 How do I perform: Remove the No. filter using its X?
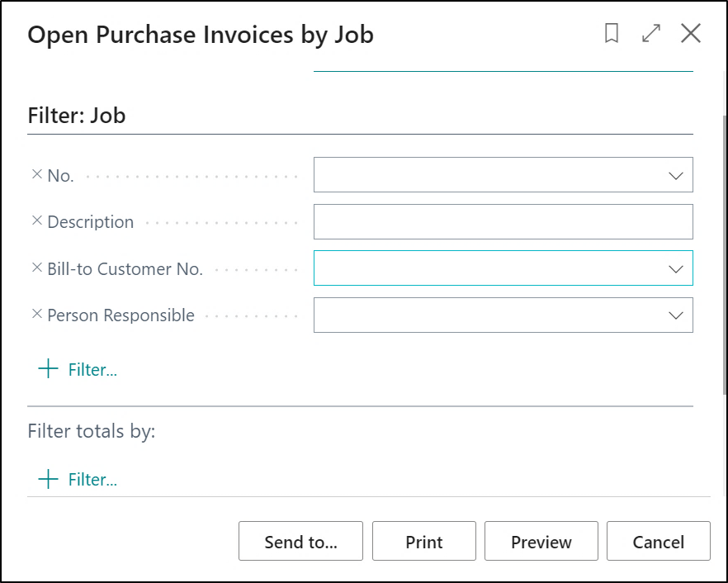click(36, 175)
